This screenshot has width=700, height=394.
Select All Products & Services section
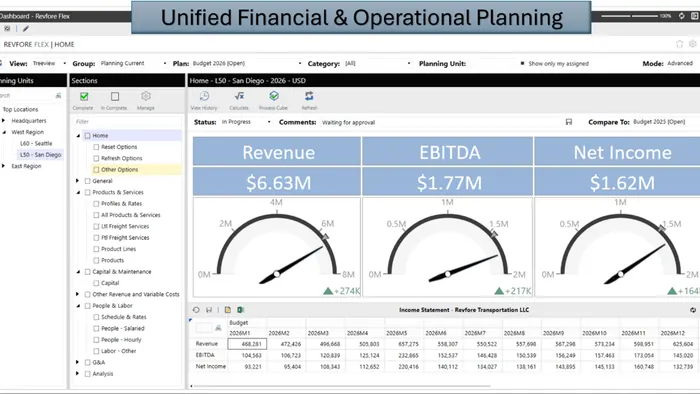(x=130, y=215)
